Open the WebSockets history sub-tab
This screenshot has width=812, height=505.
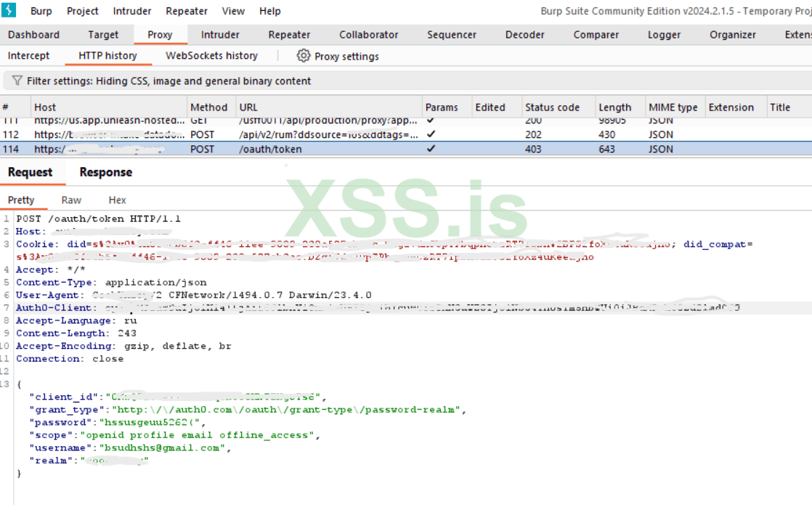point(211,55)
